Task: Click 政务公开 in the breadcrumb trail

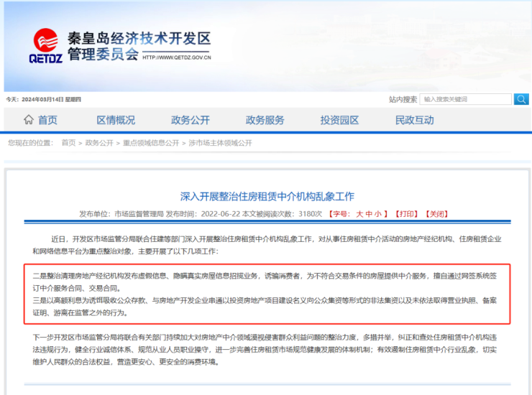Action: click(99, 143)
